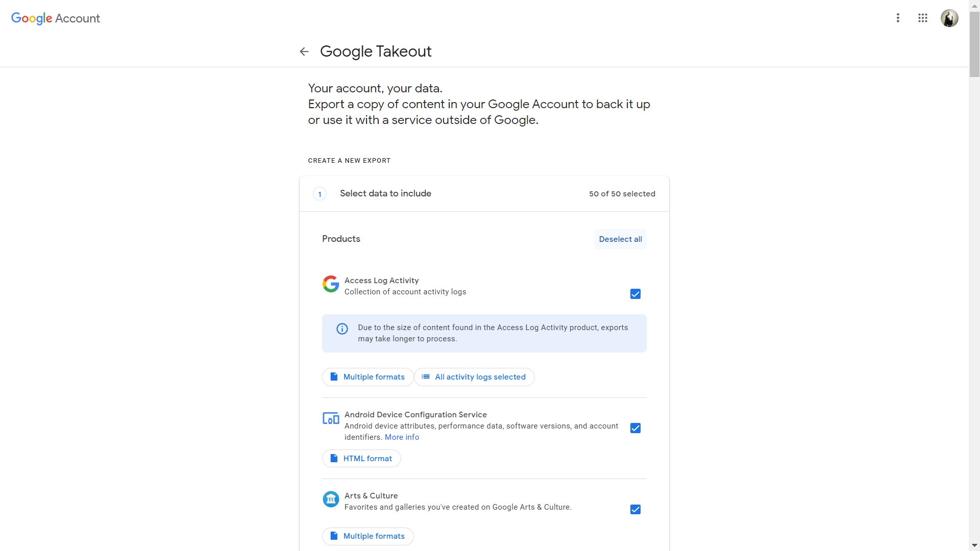The height and width of the screenshot is (551, 980).
Task: Click the step 1 number circle
Action: pos(320,194)
